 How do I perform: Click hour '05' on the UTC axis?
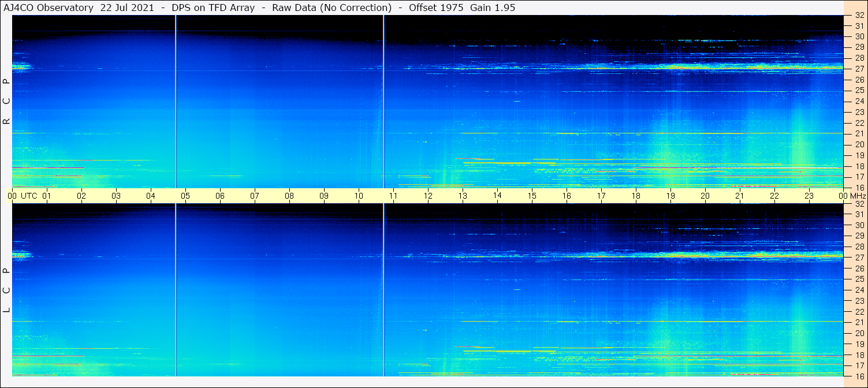[185, 196]
